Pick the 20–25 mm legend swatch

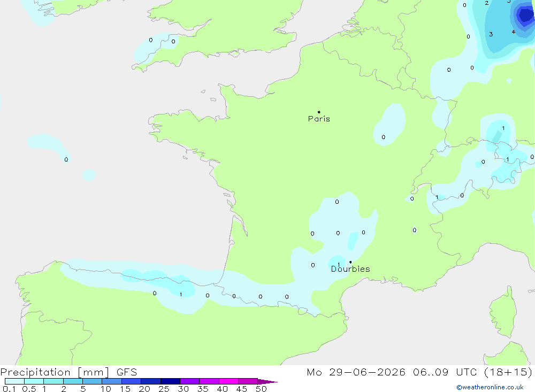tap(151, 381)
